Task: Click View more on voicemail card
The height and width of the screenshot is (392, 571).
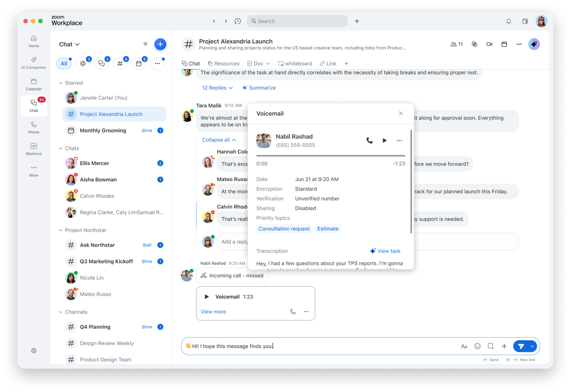Action: click(213, 312)
